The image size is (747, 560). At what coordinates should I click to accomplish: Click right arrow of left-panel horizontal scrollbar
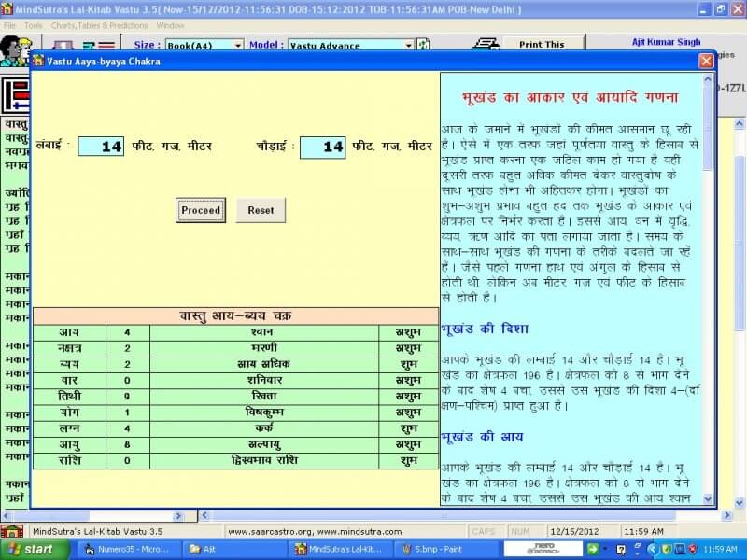click(x=178, y=515)
